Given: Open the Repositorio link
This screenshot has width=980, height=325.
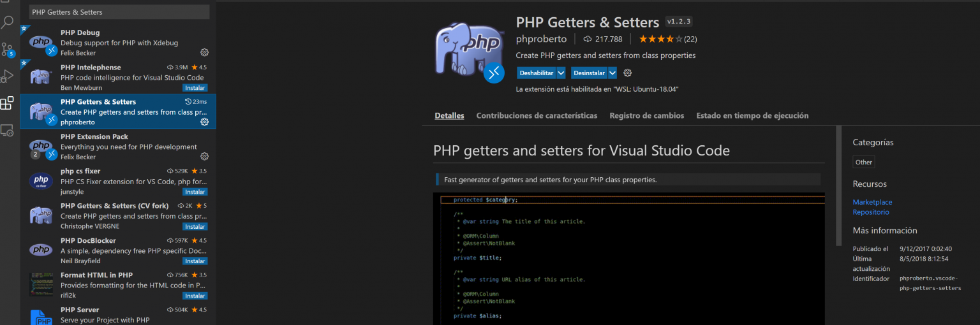Looking at the screenshot, I should point(871,212).
